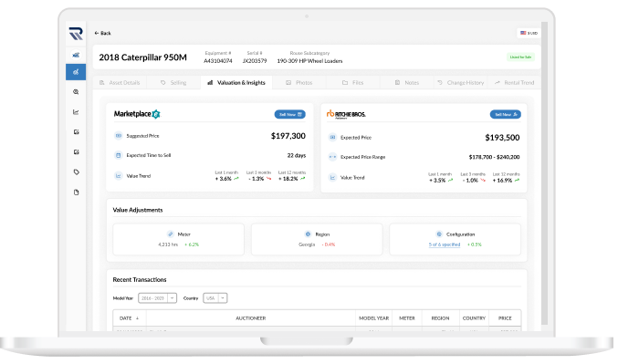The width and height of the screenshot is (618, 364).
Task: Click Sell Now in the Ritchie Bros. card
Action: pos(506,114)
